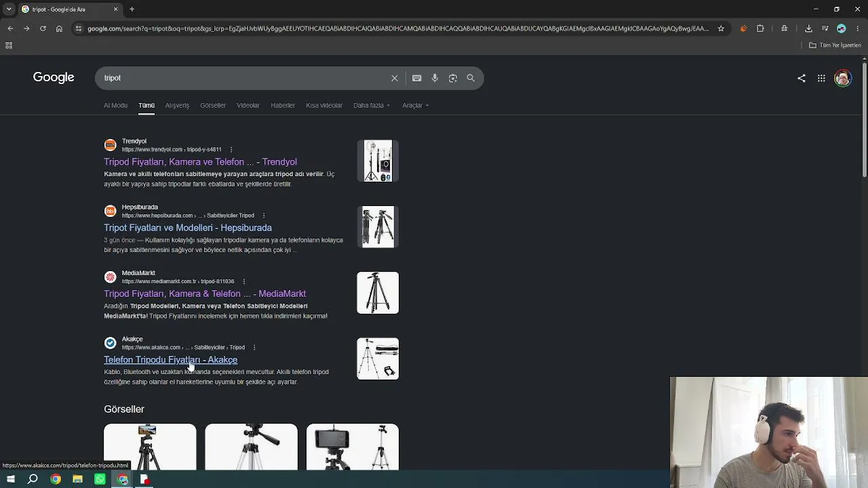The image size is (868, 488).
Task: Click the Trendyol site favicon
Action: click(x=111, y=145)
